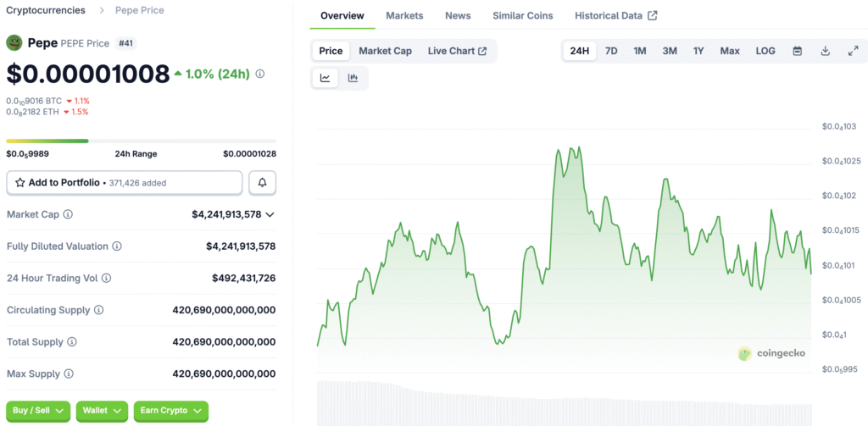Viewport: 868px width, 426px height.
Task: Click the $0.00001008 price value
Action: 88,75
